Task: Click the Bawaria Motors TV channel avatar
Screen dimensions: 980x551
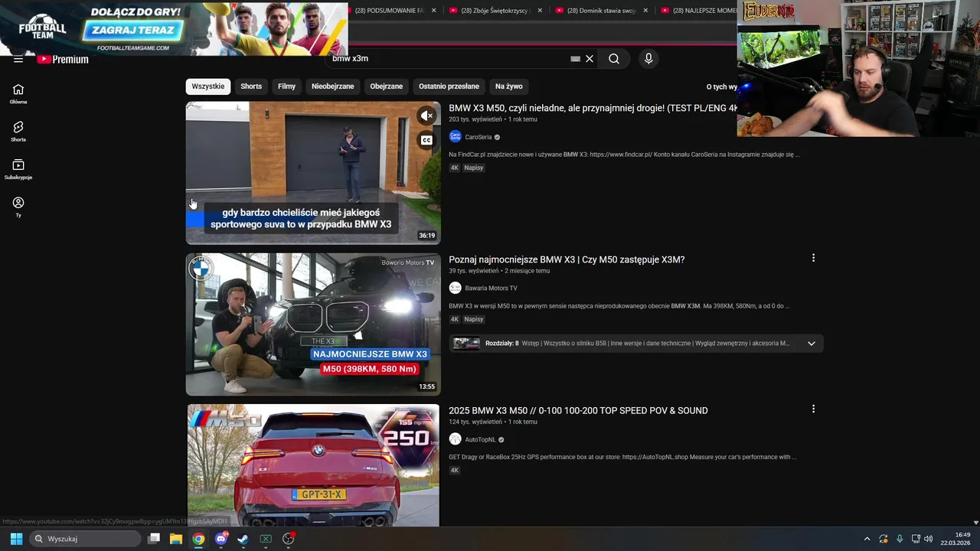Action: (455, 289)
